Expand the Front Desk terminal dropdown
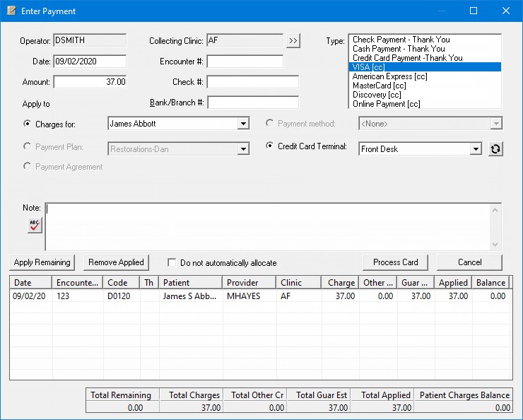 (x=476, y=149)
